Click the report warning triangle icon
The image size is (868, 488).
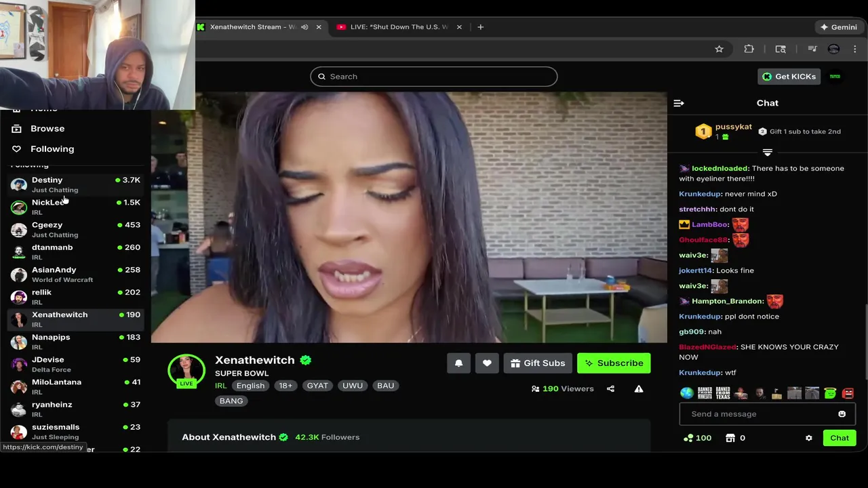pos(639,389)
